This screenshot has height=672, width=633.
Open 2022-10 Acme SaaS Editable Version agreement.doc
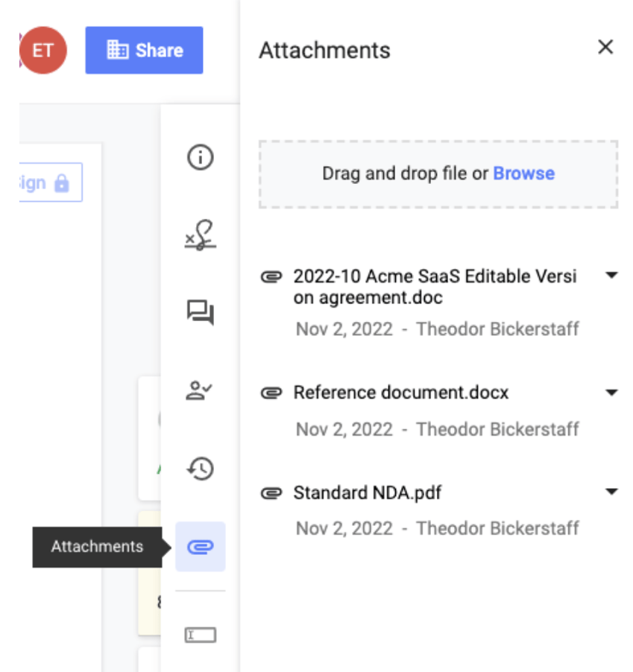click(435, 287)
